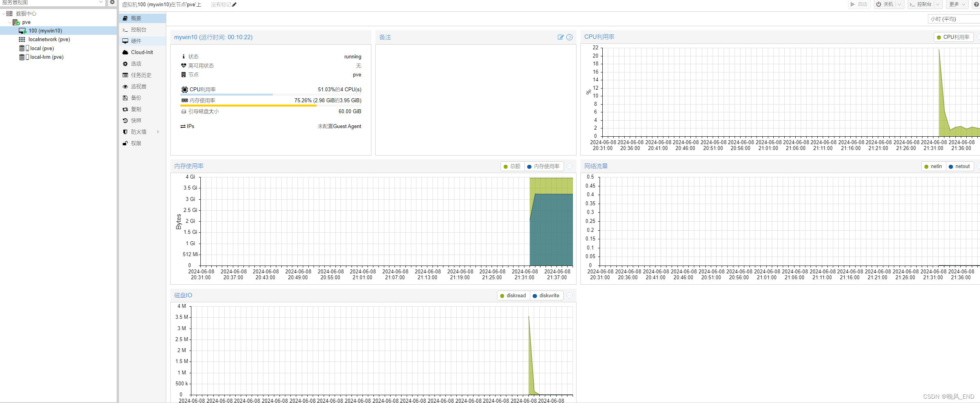Click the 未配置Guest Agent text

point(339,127)
